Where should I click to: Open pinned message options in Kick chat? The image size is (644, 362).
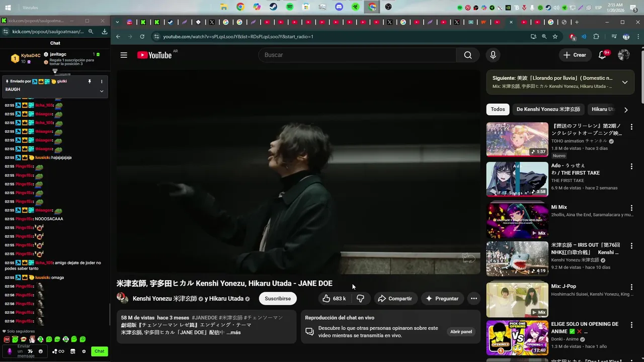[102, 81]
